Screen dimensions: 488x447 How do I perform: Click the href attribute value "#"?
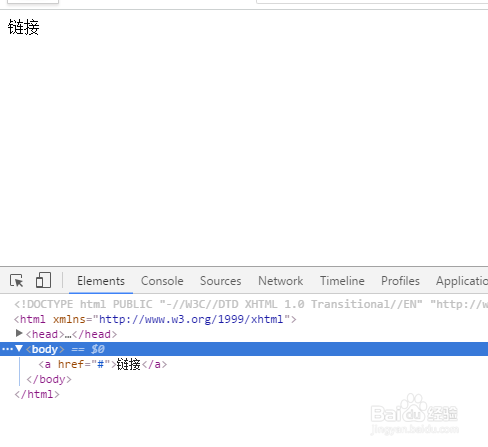100,364
